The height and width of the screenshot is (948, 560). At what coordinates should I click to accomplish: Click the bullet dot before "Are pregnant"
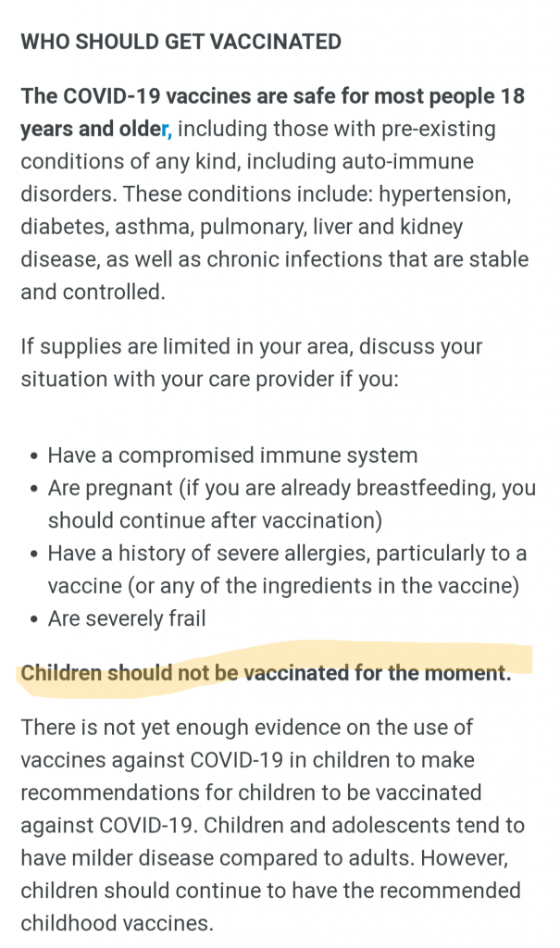34,489
